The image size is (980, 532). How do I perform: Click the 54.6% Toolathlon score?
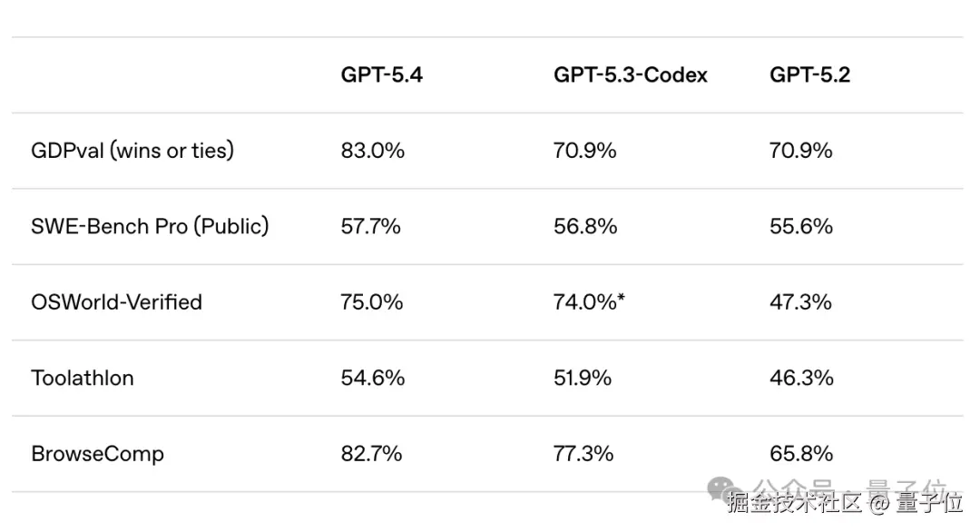(x=373, y=379)
